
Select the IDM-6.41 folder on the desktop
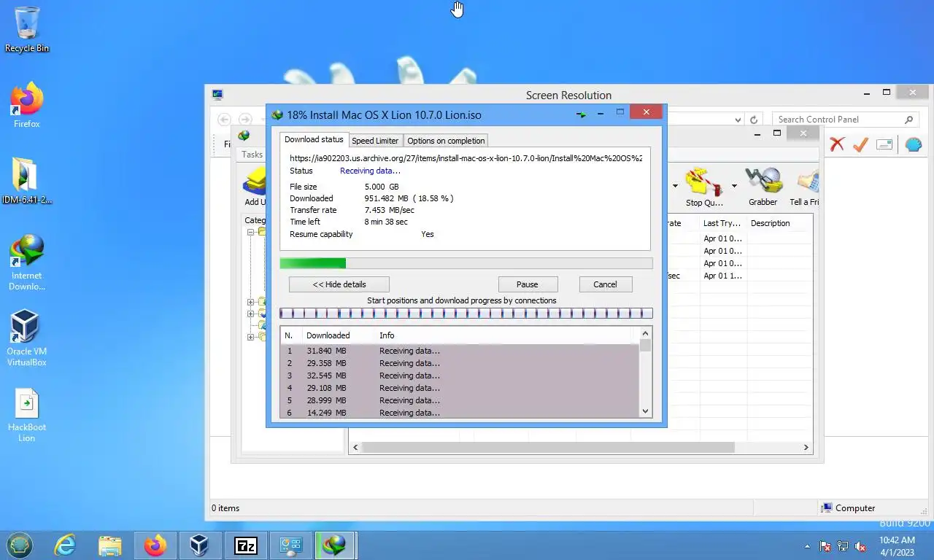pyautogui.click(x=27, y=181)
